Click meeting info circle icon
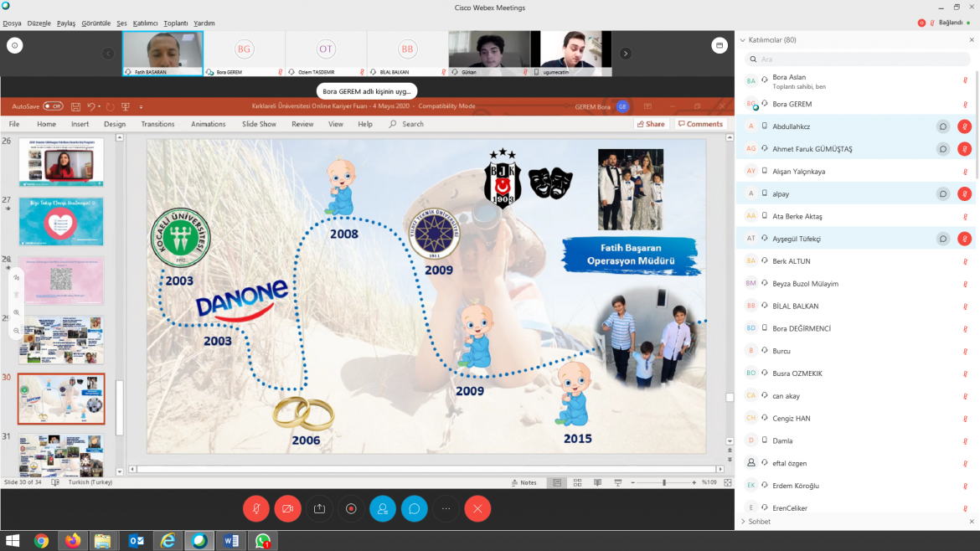Screen dimensions: 980x551 point(15,45)
